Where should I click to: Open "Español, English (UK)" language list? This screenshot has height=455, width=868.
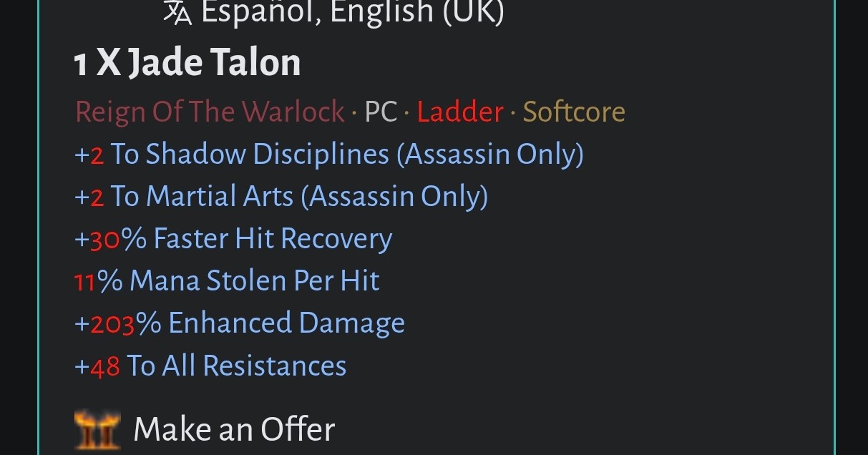(x=351, y=11)
